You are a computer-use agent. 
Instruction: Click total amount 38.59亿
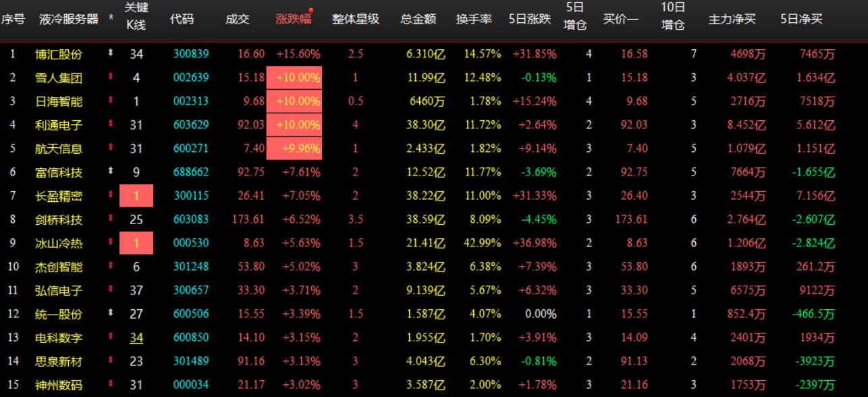(427, 219)
